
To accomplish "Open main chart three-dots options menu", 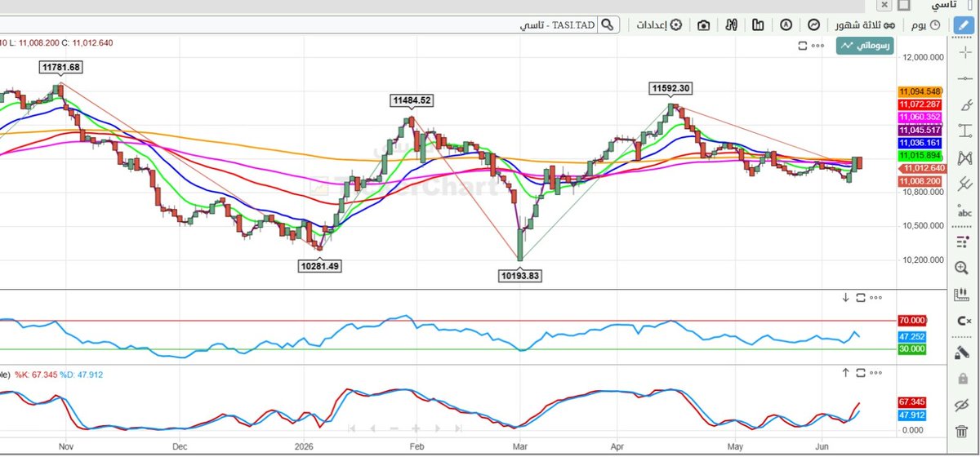I will pos(817,47).
